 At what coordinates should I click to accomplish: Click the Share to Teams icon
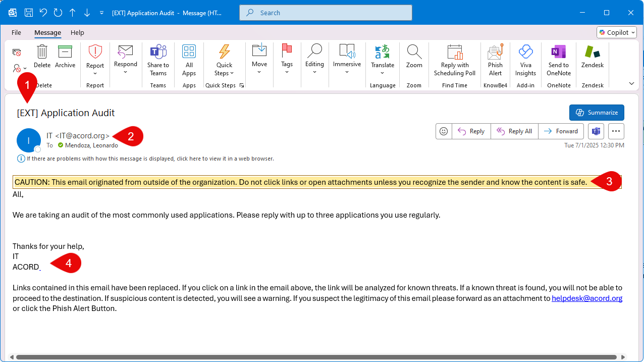158,53
